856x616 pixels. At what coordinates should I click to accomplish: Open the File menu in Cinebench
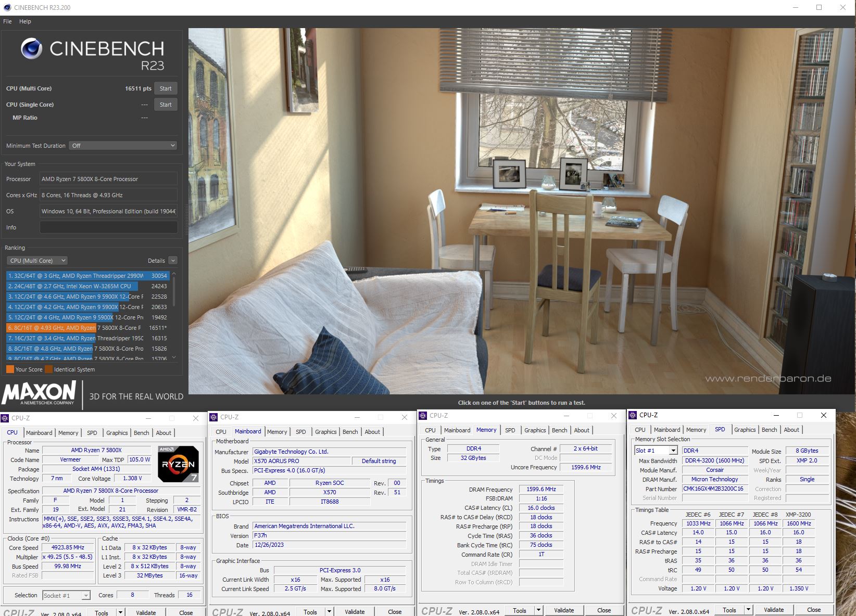[7, 21]
